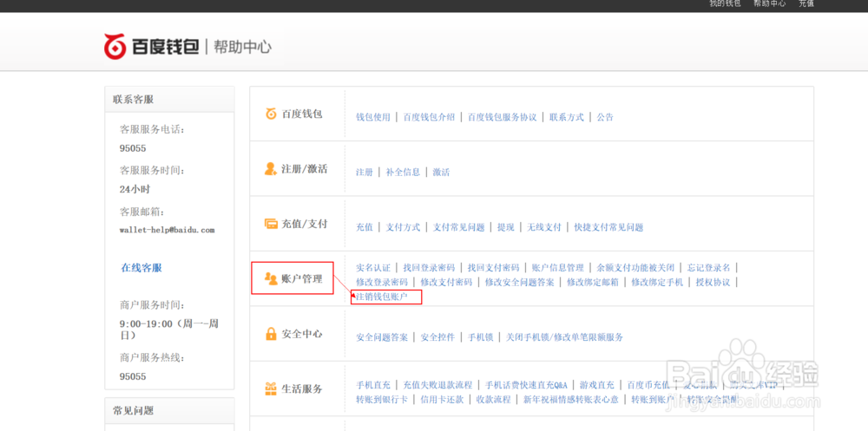Image resolution: width=868 pixels, height=431 pixels.
Task: Open the 支付方式 link
Action: 403,227
